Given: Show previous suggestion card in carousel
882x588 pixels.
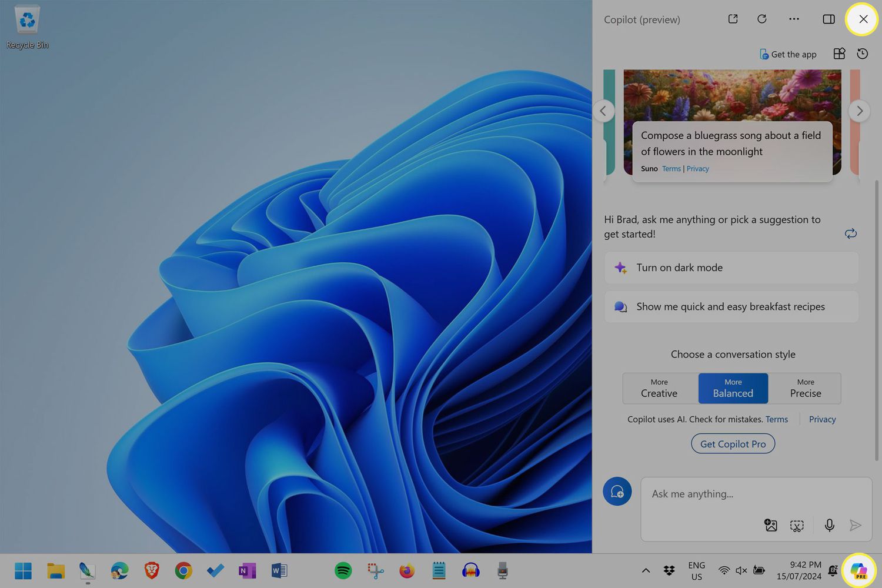Looking at the screenshot, I should click(x=603, y=111).
